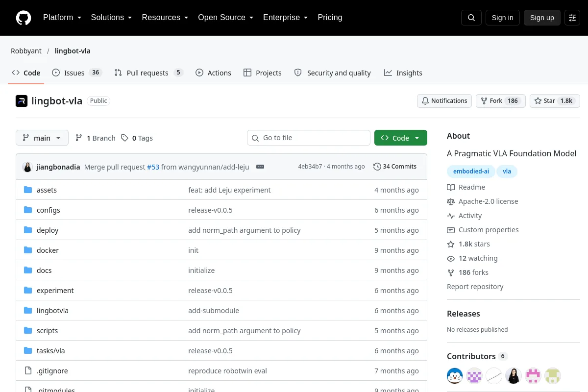
Task: Open the green pixel contributor avatar
Action: click(553, 376)
